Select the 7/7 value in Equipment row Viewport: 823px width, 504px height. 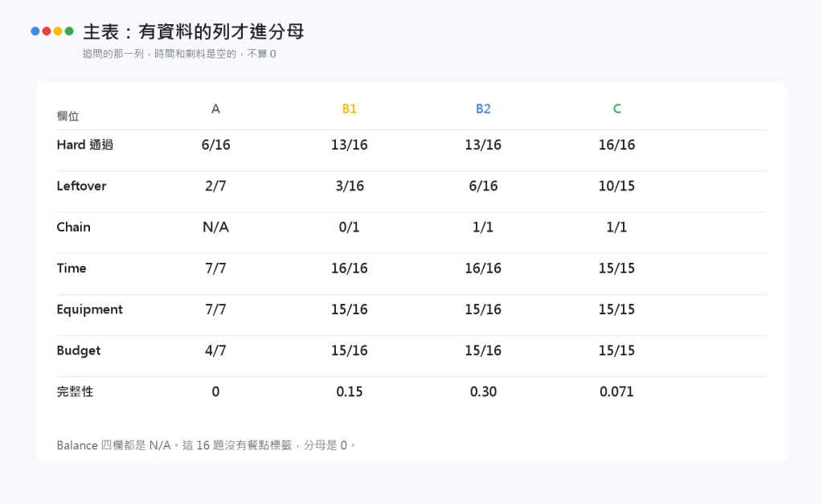tap(215, 309)
